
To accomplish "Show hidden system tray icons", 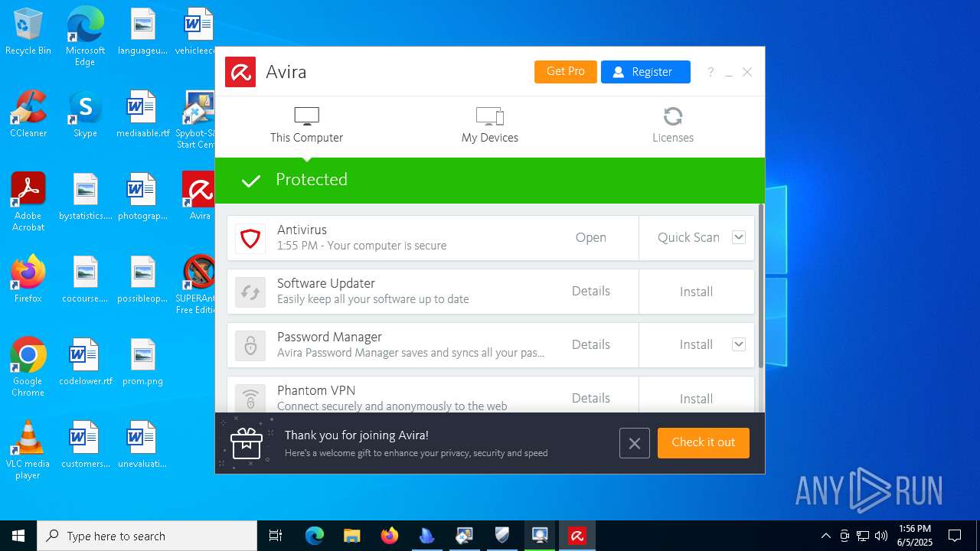I will [x=825, y=536].
